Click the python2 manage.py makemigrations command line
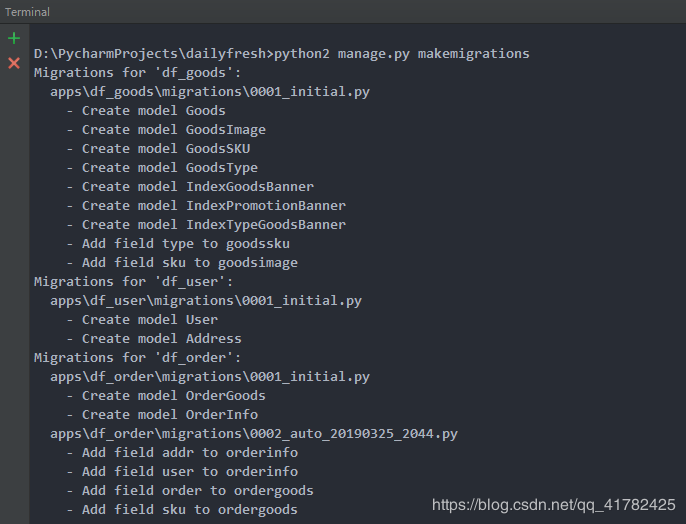This screenshot has width=686, height=524. [x=281, y=53]
